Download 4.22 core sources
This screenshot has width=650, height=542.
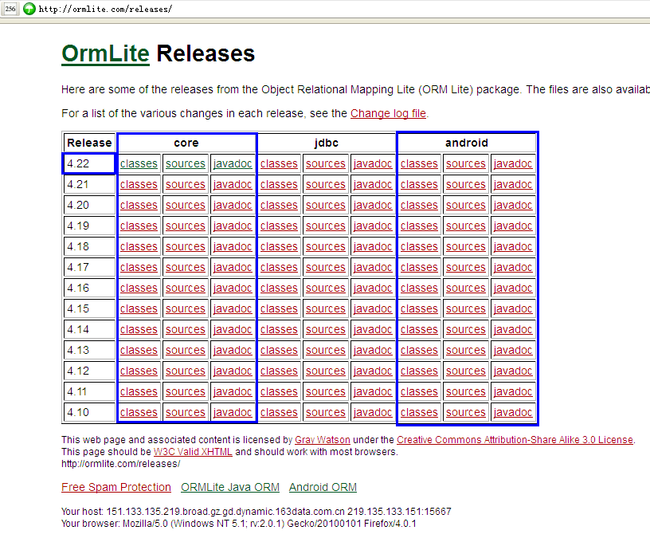click(185, 164)
